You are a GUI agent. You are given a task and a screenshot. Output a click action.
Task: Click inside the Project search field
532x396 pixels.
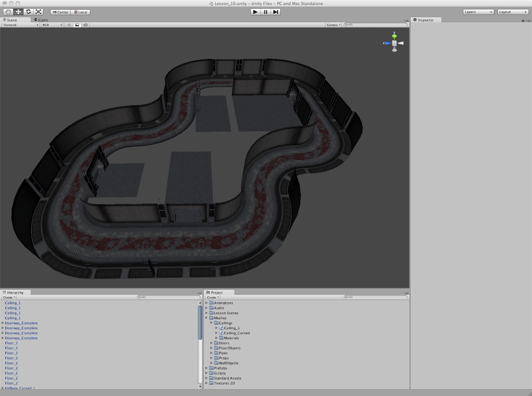[x=376, y=297]
